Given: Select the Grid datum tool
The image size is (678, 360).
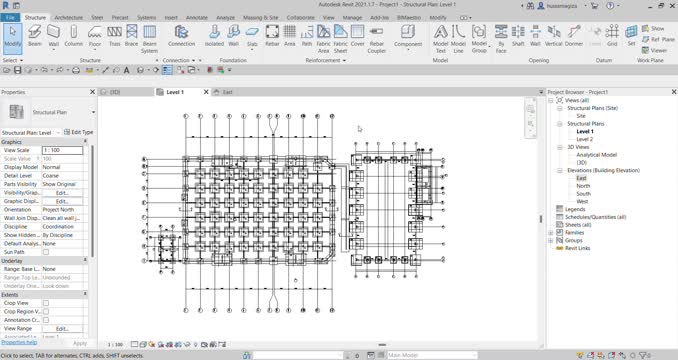Looking at the screenshot, I should 612,36.
